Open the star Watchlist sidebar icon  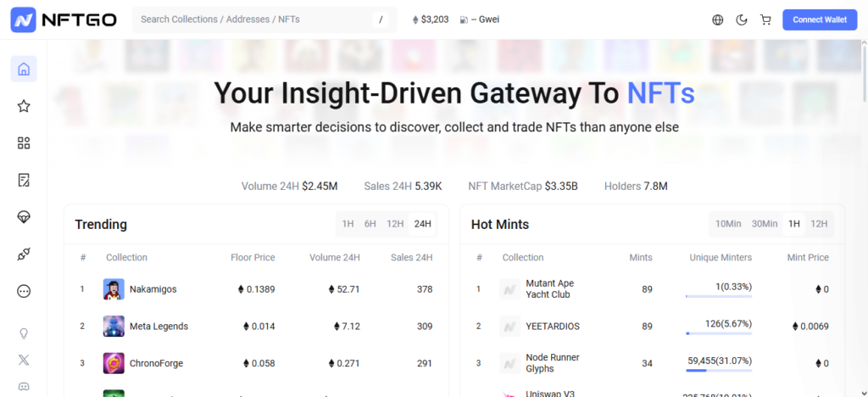point(24,106)
